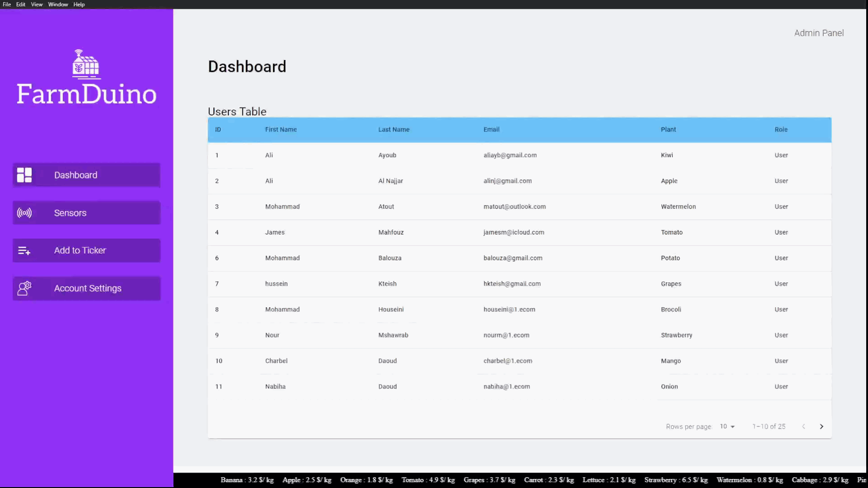Select the Edit menu item
The image size is (868, 488).
tap(21, 4)
